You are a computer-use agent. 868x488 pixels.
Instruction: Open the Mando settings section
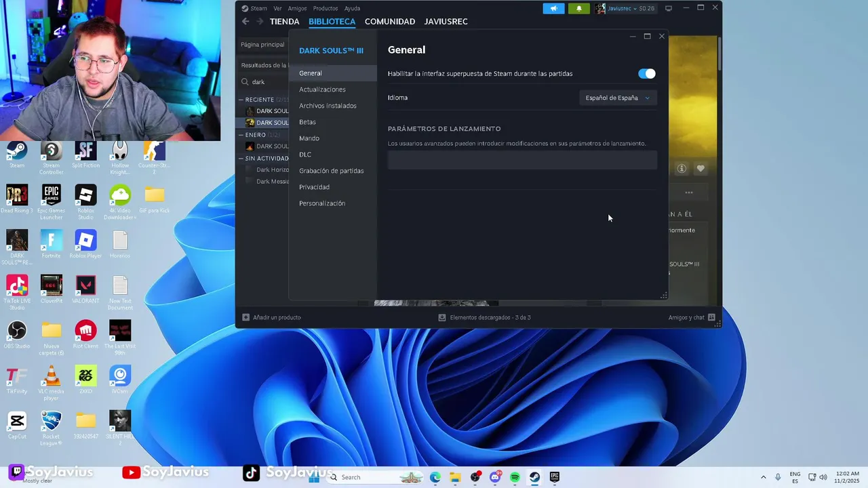tap(309, 138)
